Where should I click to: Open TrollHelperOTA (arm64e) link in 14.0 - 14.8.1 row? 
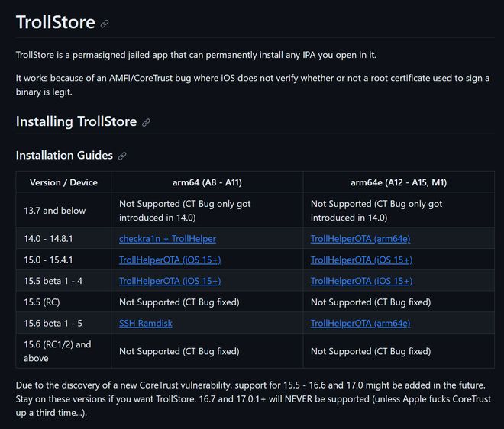(x=360, y=239)
